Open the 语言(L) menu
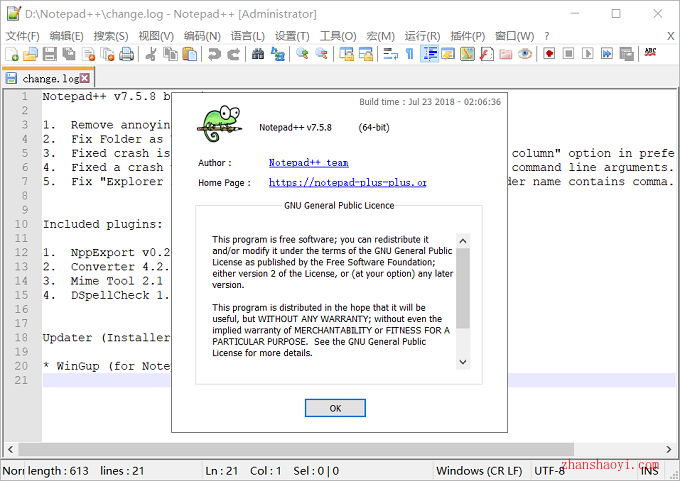This screenshot has width=680, height=481. click(248, 36)
